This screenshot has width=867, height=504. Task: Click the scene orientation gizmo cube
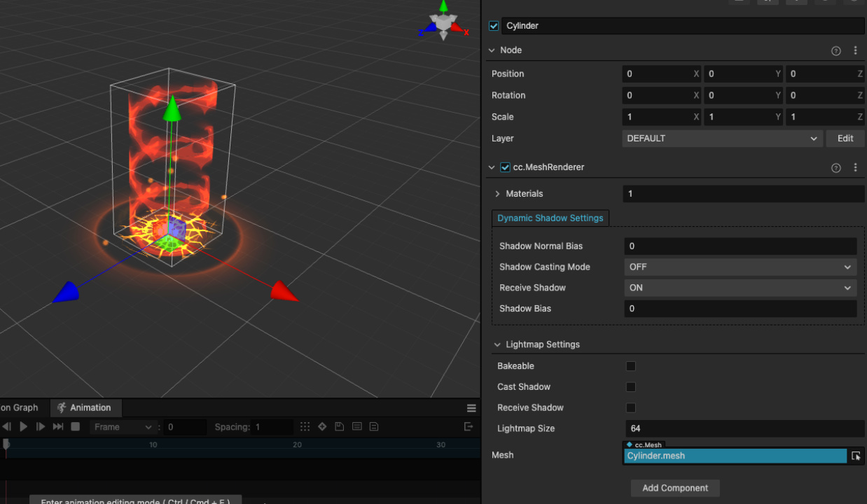444,22
